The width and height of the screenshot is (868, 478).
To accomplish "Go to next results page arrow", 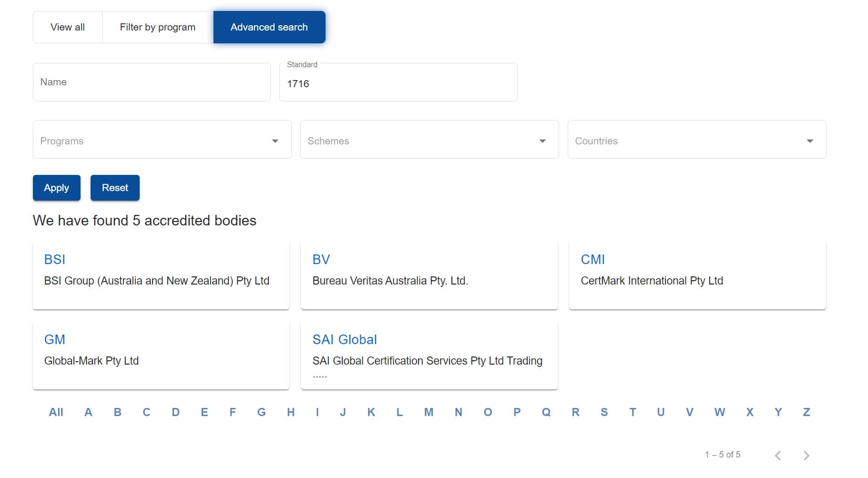I will [x=807, y=456].
